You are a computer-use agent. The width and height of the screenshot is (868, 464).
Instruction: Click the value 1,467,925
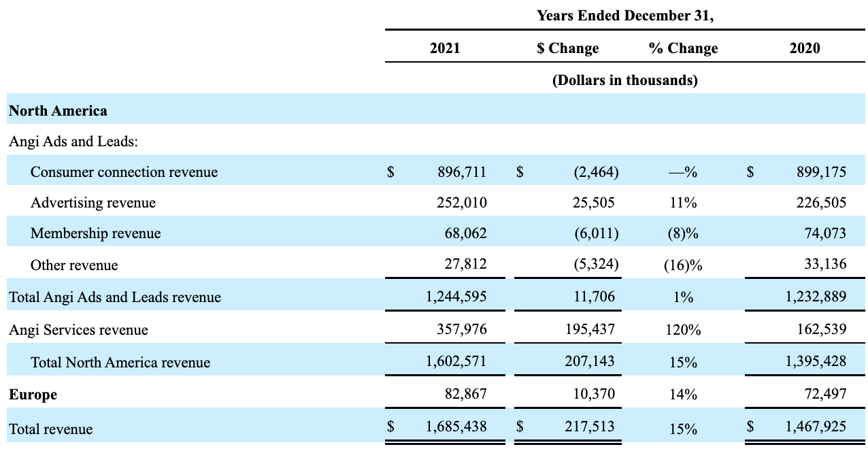coord(816,427)
